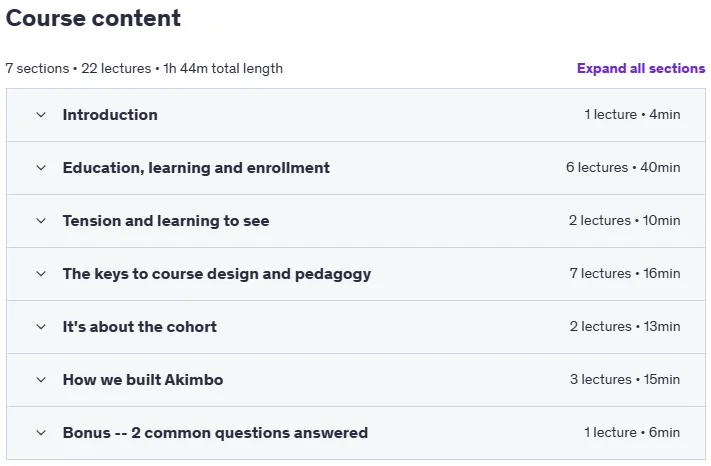Open Education, learning and enrollment section title
The width and height of the screenshot is (711, 466).
pos(196,168)
